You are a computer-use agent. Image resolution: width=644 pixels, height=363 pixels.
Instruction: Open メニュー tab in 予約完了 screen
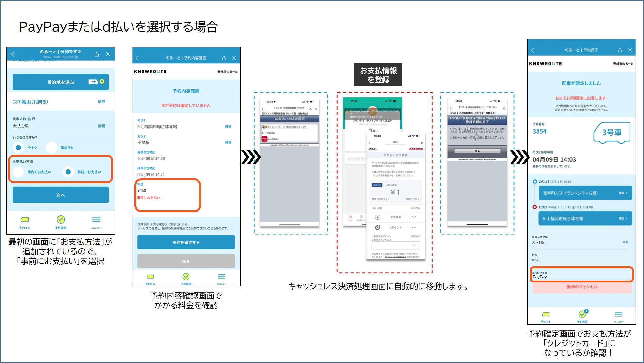pos(619,317)
